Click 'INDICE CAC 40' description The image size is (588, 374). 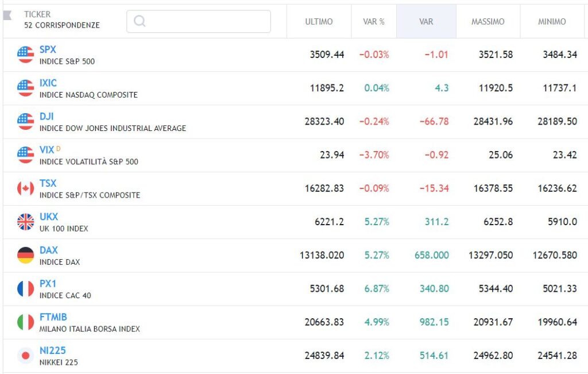65,296
